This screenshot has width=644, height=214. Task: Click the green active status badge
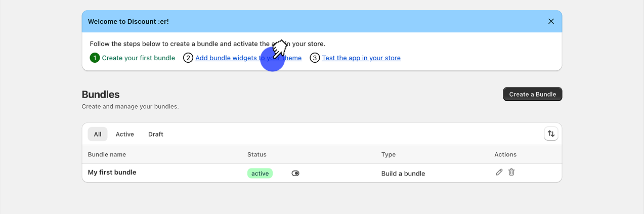(260, 173)
